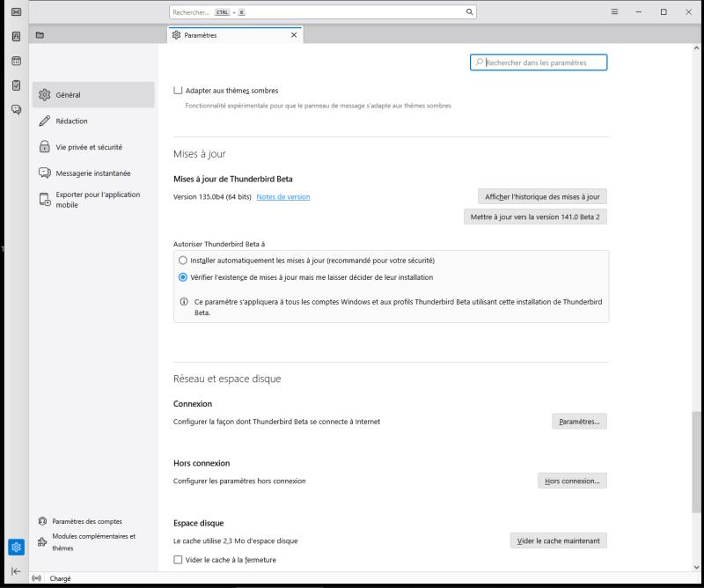Select Installer automatiquement les mises à jour
704x588 pixels.
pos(183,261)
